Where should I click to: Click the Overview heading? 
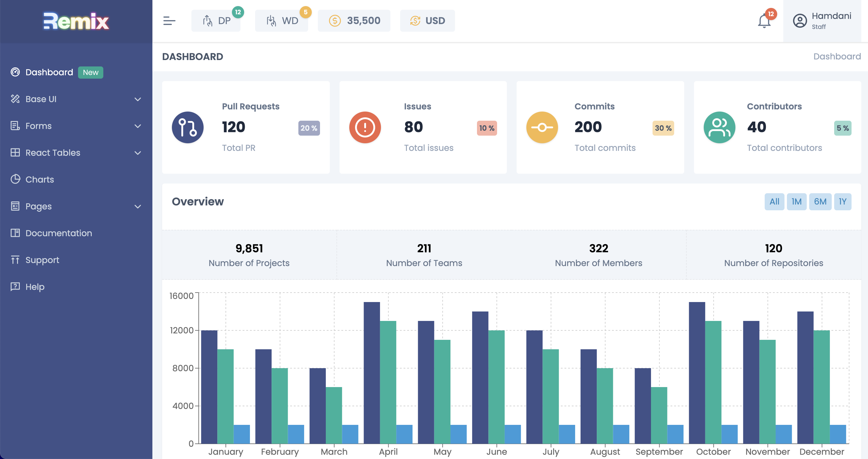point(198,201)
